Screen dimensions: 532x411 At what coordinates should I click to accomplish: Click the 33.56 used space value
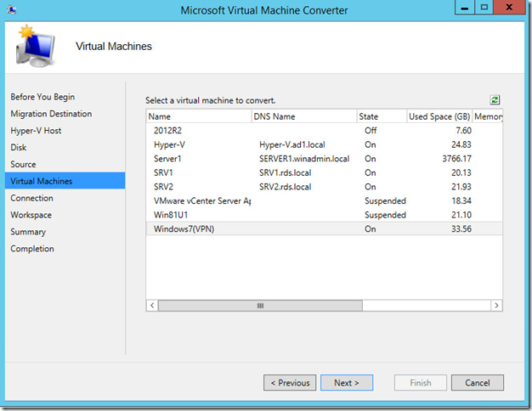pyautogui.click(x=461, y=229)
